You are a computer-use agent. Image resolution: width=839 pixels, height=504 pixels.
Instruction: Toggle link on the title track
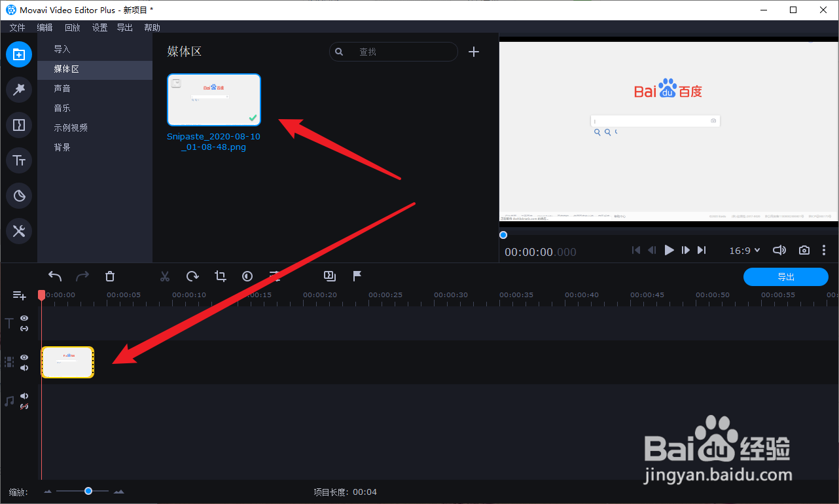point(24,328)
